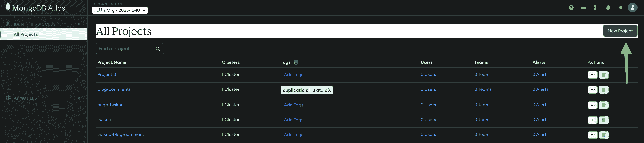Open the hugo-twikoo project link
This screenshot has height=143, width=644.
pyautogui.click(x=110, y=105)
